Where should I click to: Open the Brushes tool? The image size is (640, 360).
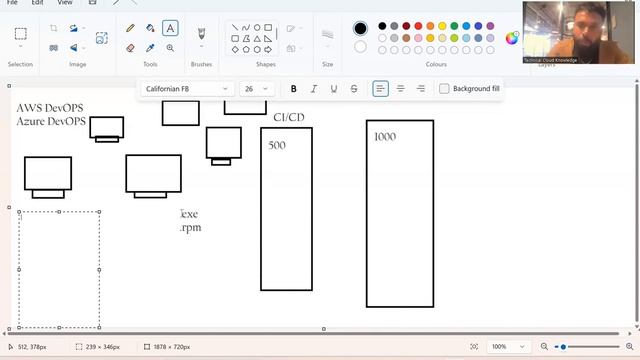pos(201,33)
